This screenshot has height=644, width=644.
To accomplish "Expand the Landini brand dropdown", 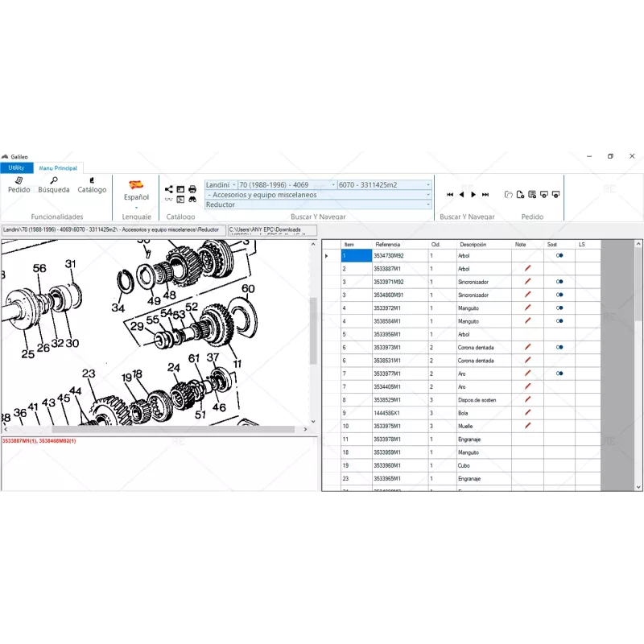I will click(x=233, y=185).
